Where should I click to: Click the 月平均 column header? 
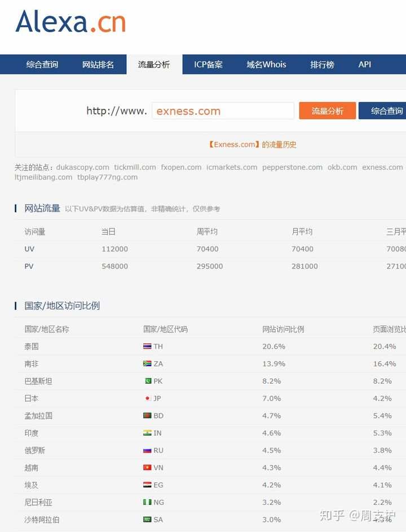click(302, 232)
